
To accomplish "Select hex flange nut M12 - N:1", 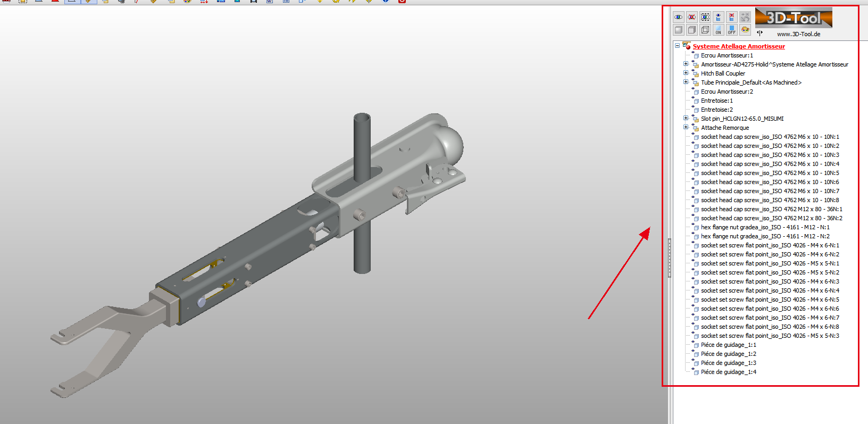I will tap(765, 227).
